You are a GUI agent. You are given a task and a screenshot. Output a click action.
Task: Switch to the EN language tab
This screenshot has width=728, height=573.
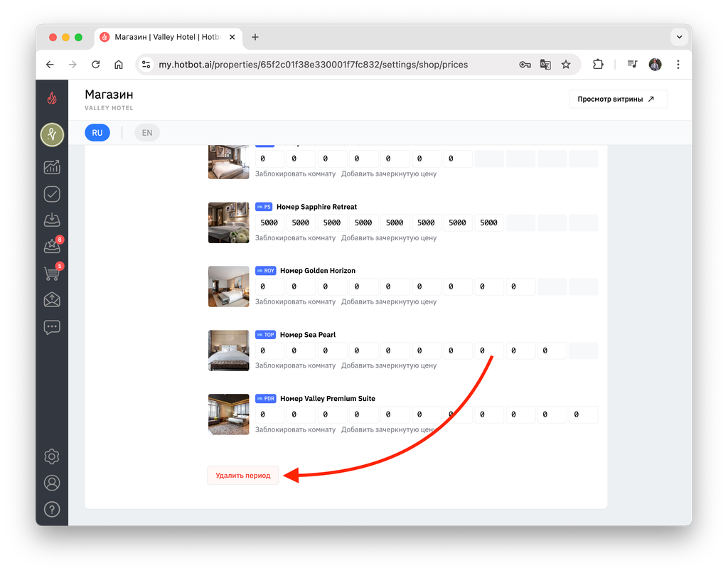(x=147, y=133)
